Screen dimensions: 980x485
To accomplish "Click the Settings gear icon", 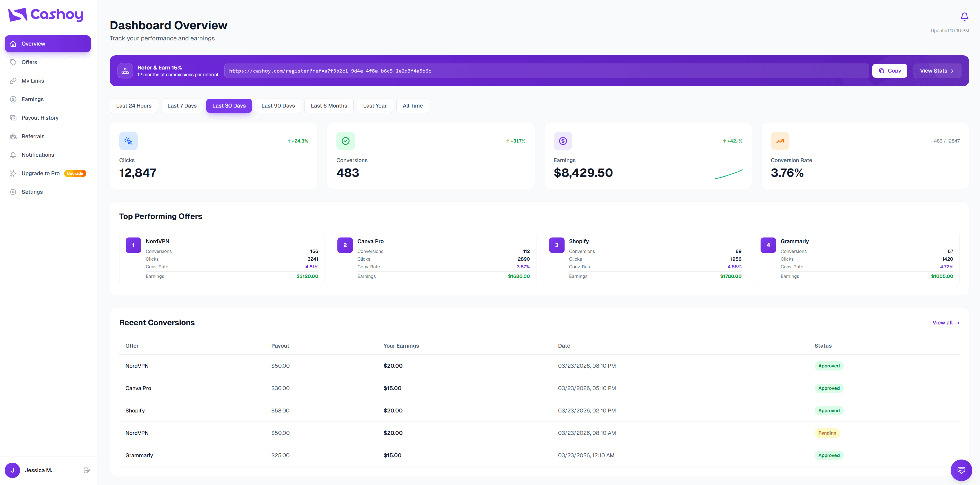I will point(13,192).
